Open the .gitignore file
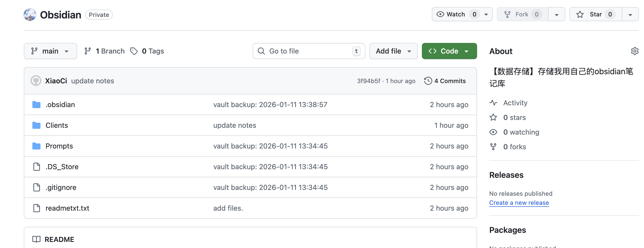 pyautogui.click(x=61, y=187)
